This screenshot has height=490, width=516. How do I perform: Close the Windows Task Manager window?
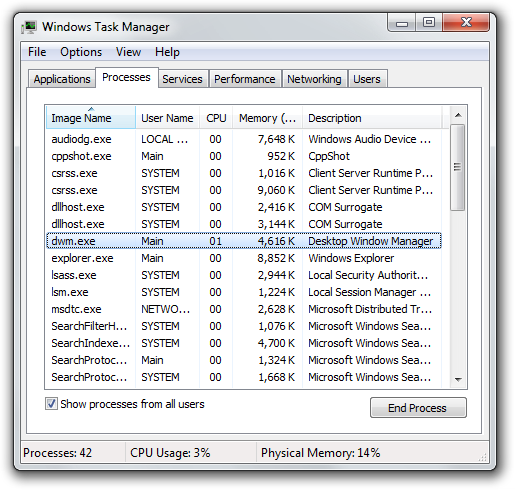tap(466, 23)
